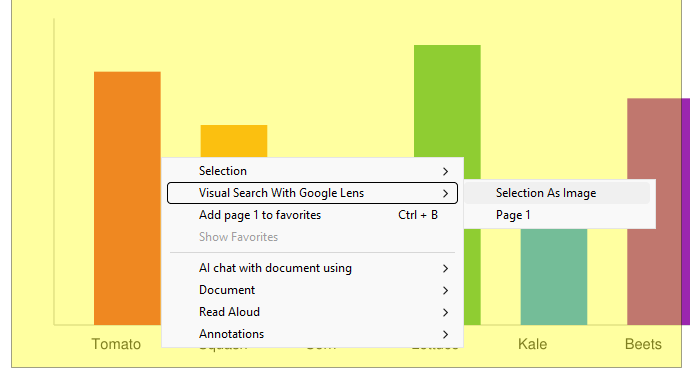
Task: Open the Read Aloud submenu
Action: [x=312, y=312]
